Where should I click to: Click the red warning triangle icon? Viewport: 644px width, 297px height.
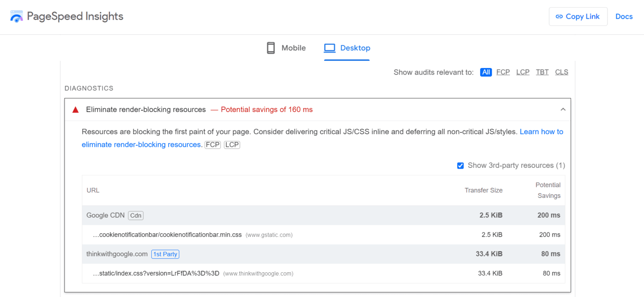coord(75,109)
